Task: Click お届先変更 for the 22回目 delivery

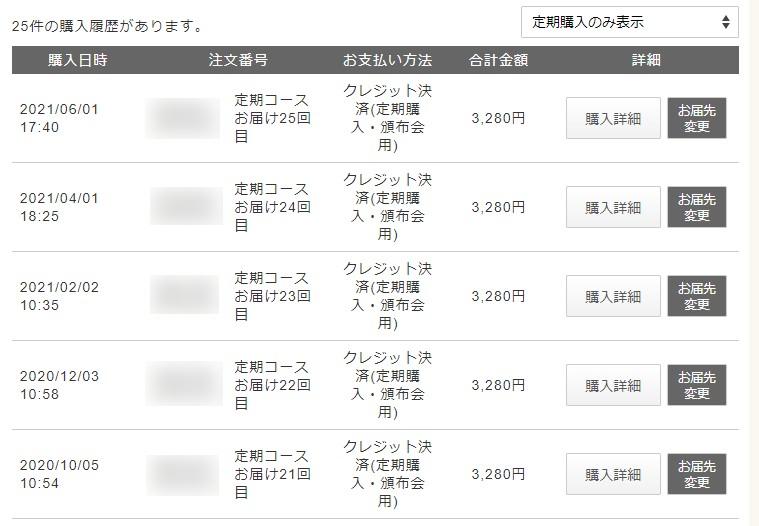Action: click(x=697, y=386)
